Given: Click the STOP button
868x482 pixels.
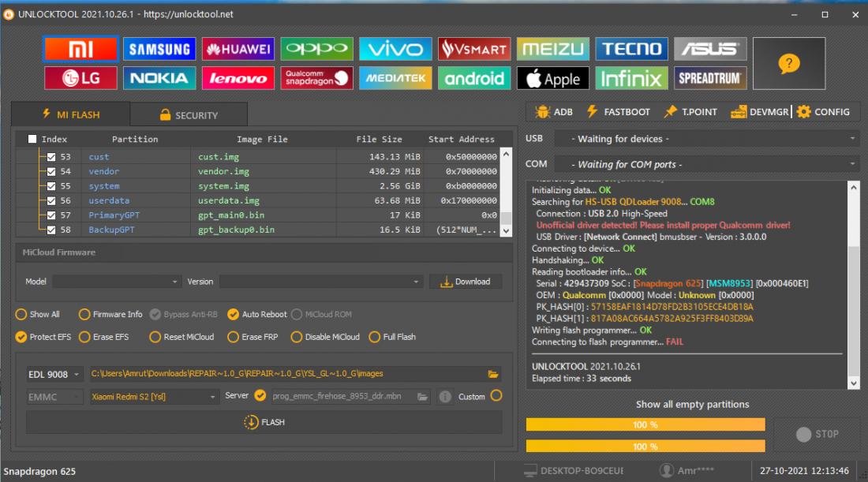Looking at the screenshot, I should pyautogui.click(x=817, y=435).
